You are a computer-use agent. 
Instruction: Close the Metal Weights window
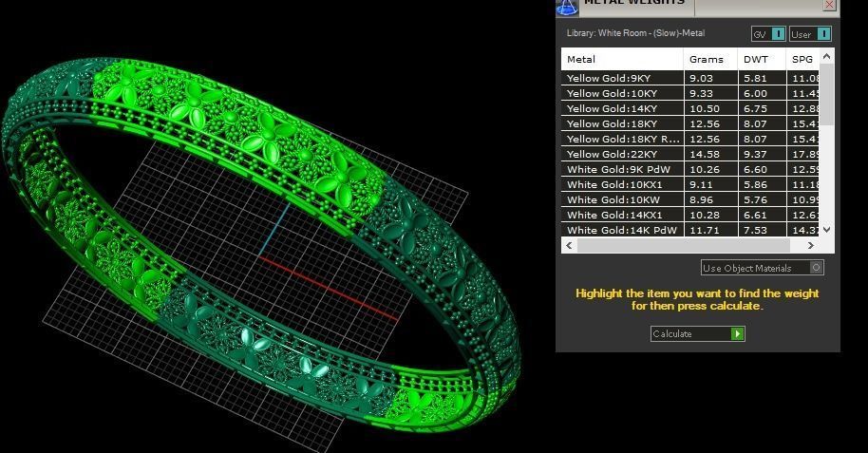[x=829, y=5]
